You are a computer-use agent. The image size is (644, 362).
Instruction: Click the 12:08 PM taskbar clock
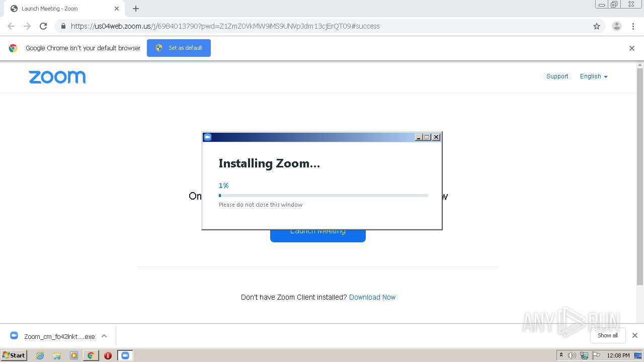618,355
